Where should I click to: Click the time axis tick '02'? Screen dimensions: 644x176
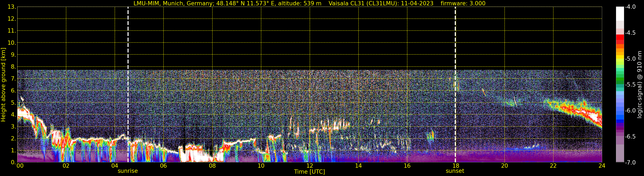(66, 166)
